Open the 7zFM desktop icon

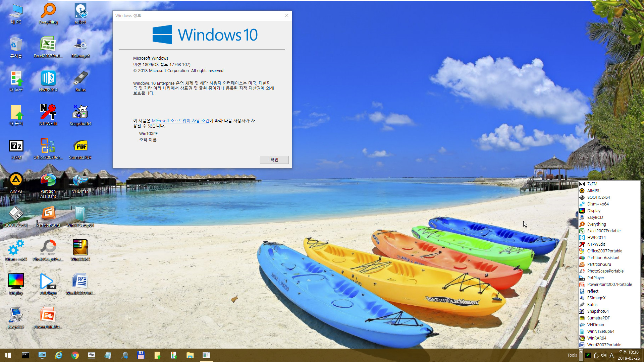pos(16,149)
